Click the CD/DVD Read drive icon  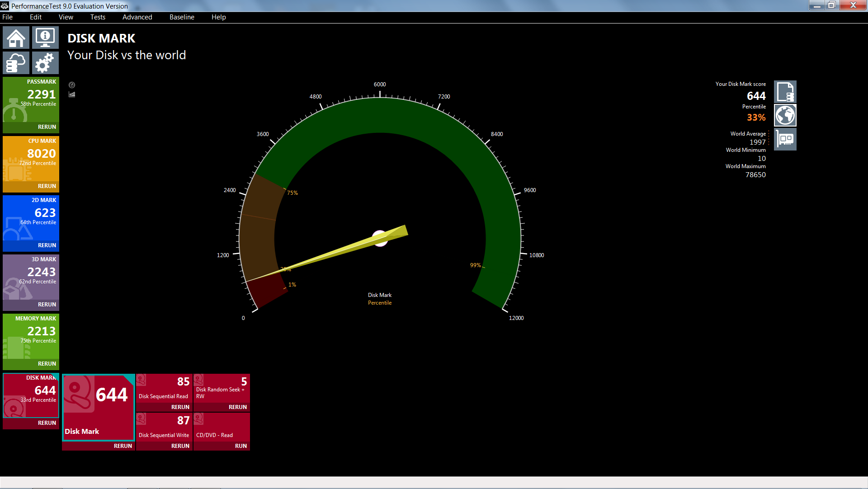(198, 418)
